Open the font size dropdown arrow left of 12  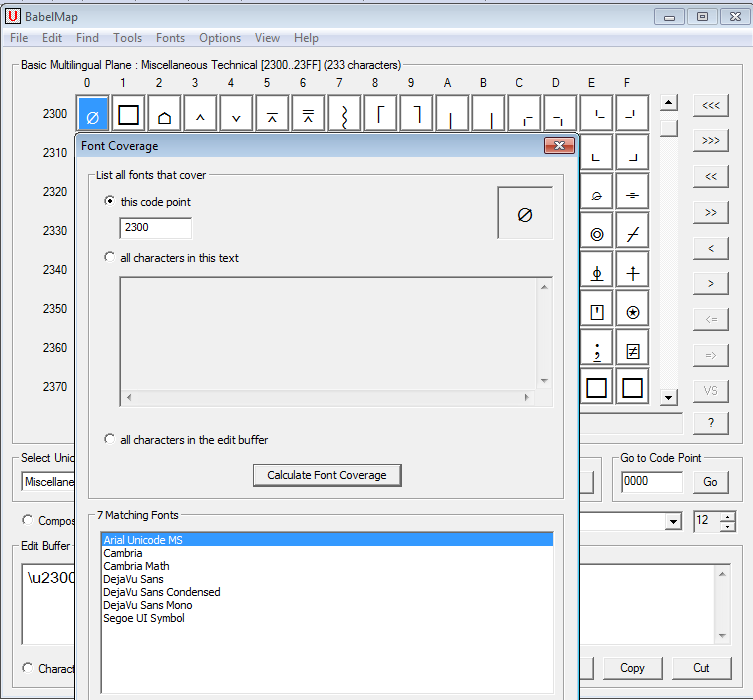click(x=673, y=521)
